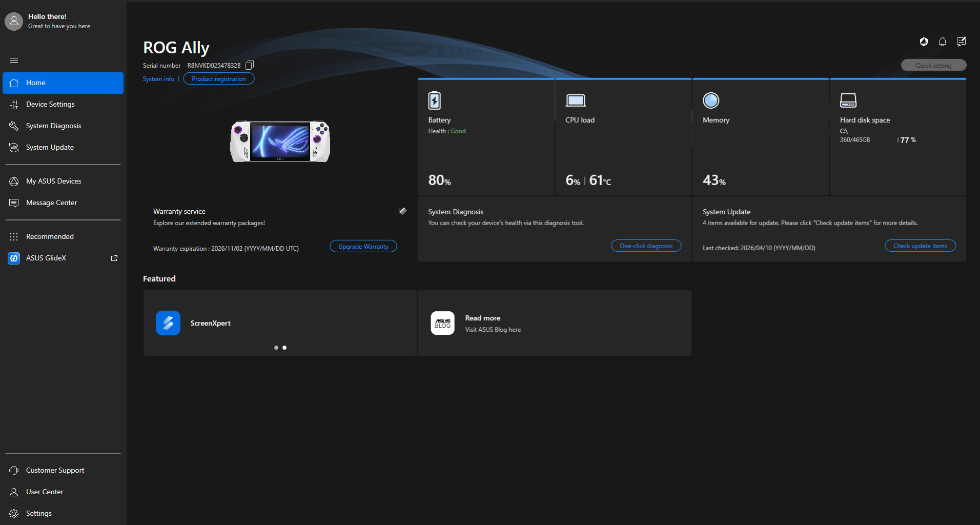Click the Last checked date text
980x525 pixels.
click(x=759, y=248)
